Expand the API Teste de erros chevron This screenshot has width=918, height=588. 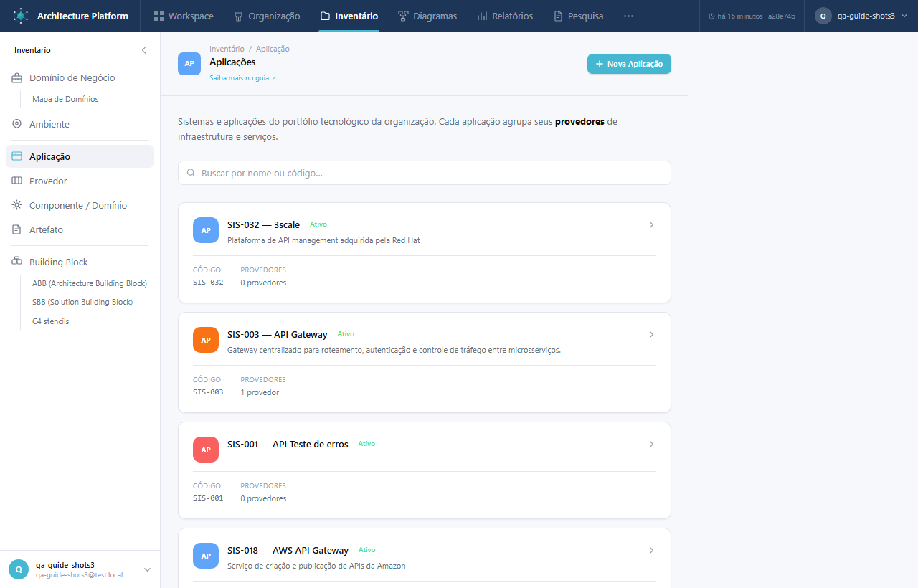(651, 444)
